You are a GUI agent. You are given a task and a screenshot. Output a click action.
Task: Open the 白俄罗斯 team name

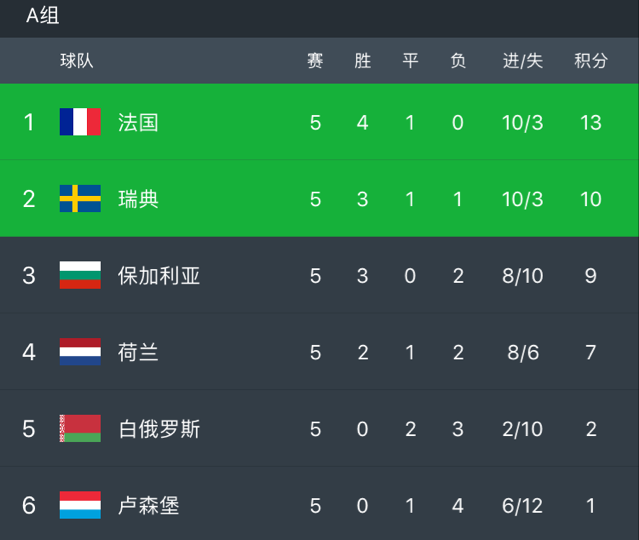tap(159, 429)
